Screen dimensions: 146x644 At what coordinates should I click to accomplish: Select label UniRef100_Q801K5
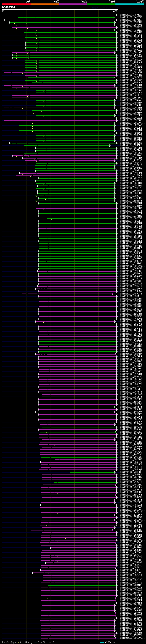131,585
